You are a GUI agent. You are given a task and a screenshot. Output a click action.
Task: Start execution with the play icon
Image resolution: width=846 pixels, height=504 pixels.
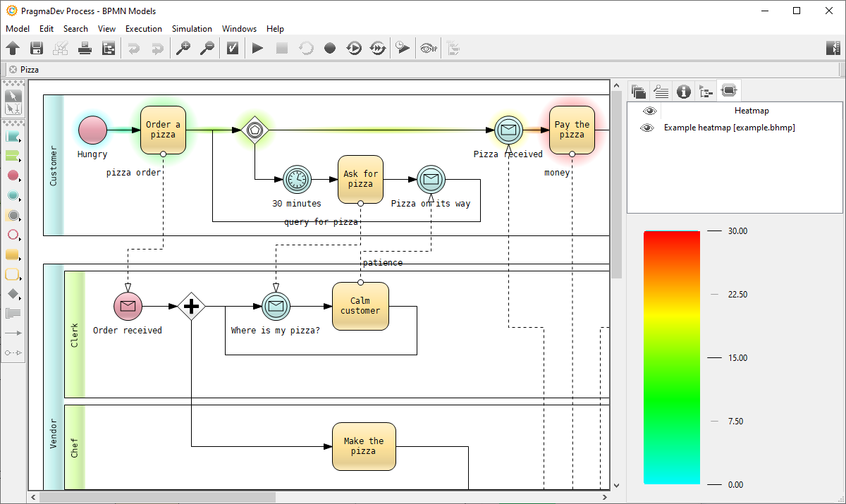point(257,48)
